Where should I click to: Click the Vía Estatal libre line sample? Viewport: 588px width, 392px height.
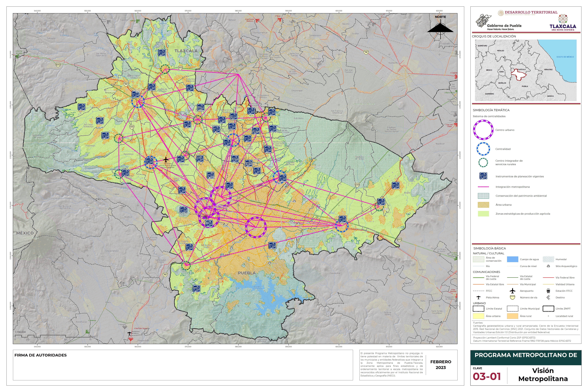click(478, 284)
